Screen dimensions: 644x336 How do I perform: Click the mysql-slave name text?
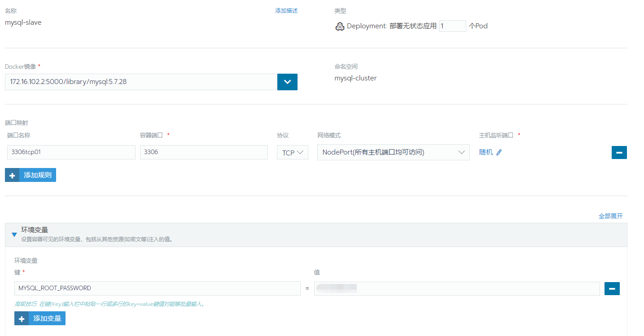point(23,22)
